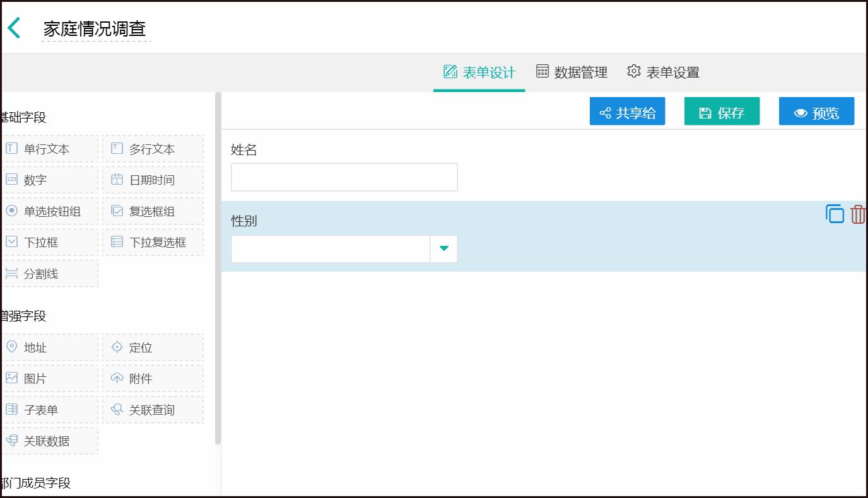Add an 图片 image field
This screenshot has width=868, height=498.
tap(49, 378)
